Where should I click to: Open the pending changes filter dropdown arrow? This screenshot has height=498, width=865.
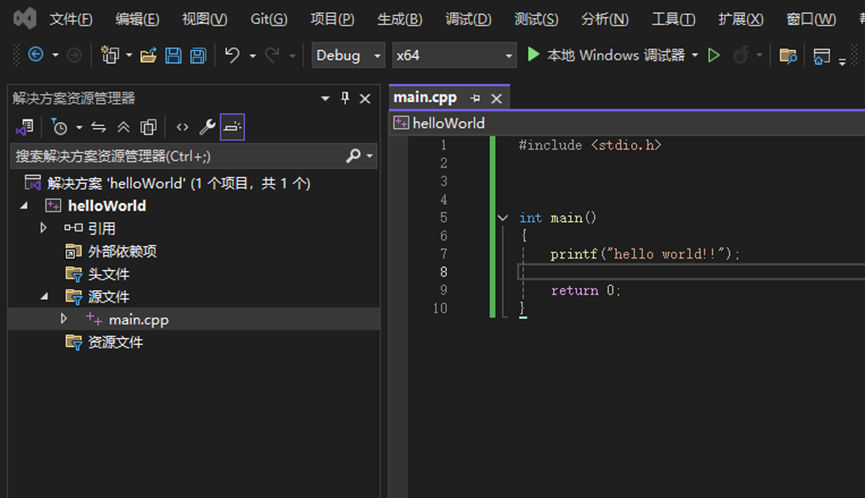(79, 128)
